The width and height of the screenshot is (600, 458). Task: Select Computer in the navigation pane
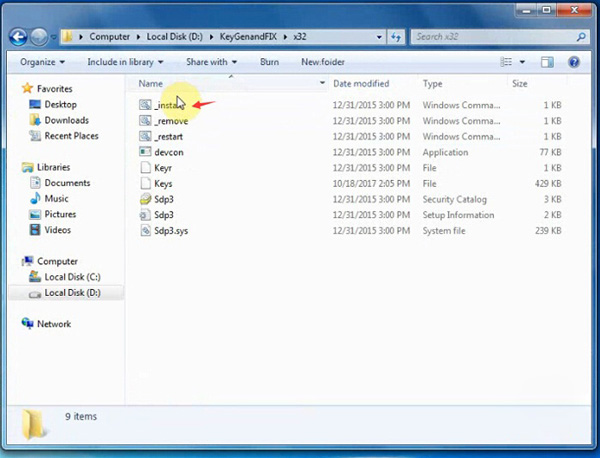click(57, 261)
